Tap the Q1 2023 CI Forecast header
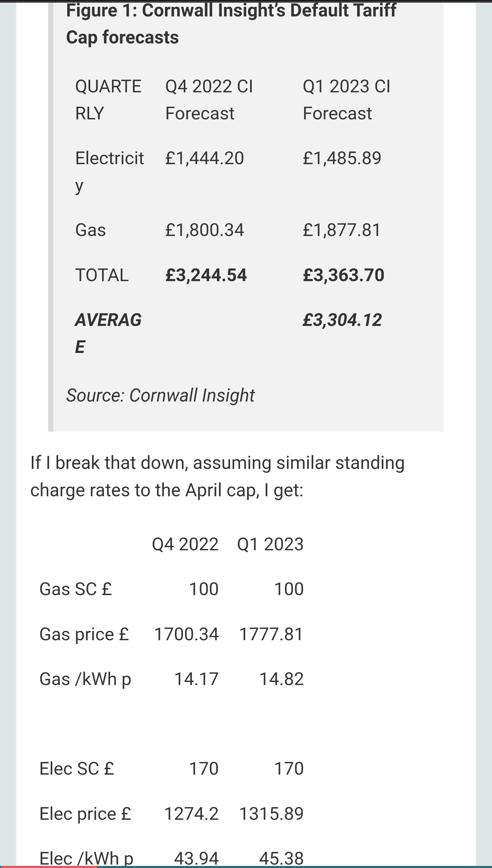This screenshot has height=868, width=492. point(346,100)
